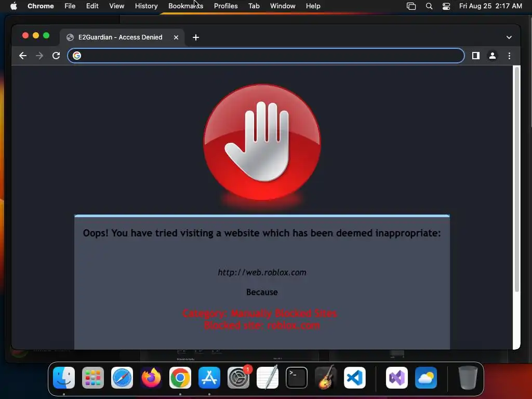
Task: Open the History menu
Action: tap(146, 6)
